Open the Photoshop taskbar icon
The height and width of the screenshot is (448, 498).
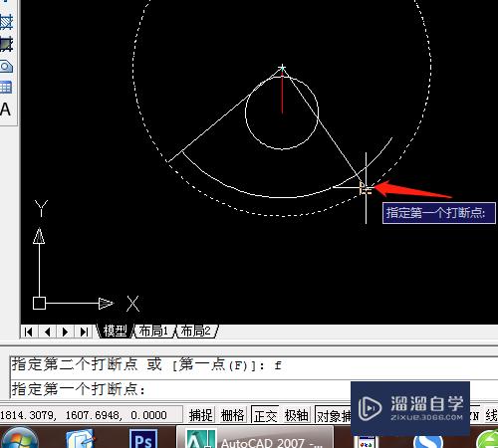click(143, 439)
